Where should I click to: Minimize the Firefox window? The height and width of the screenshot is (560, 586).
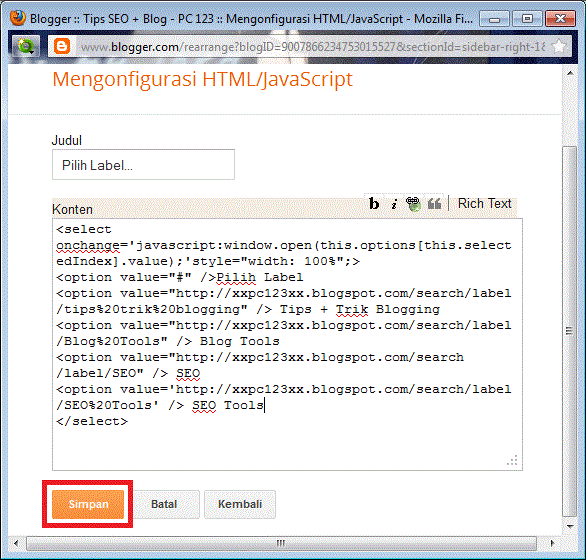(x=494, y=19)
